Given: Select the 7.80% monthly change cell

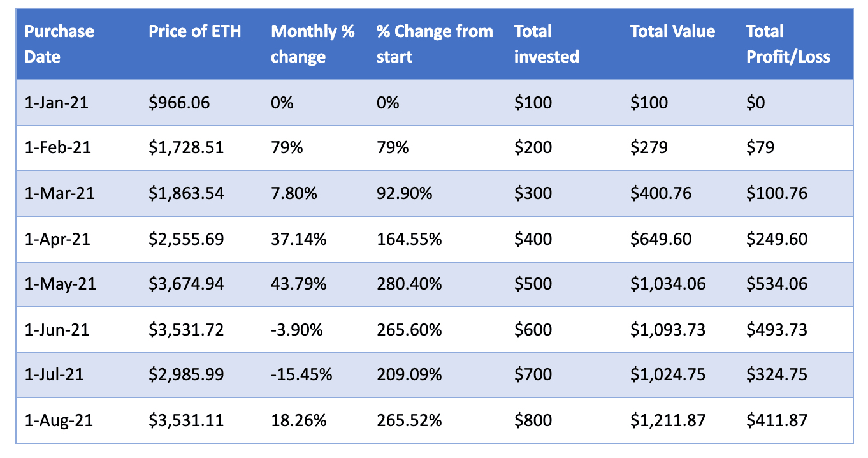Looking at the screenshot, I should click(x=294, y=193).
